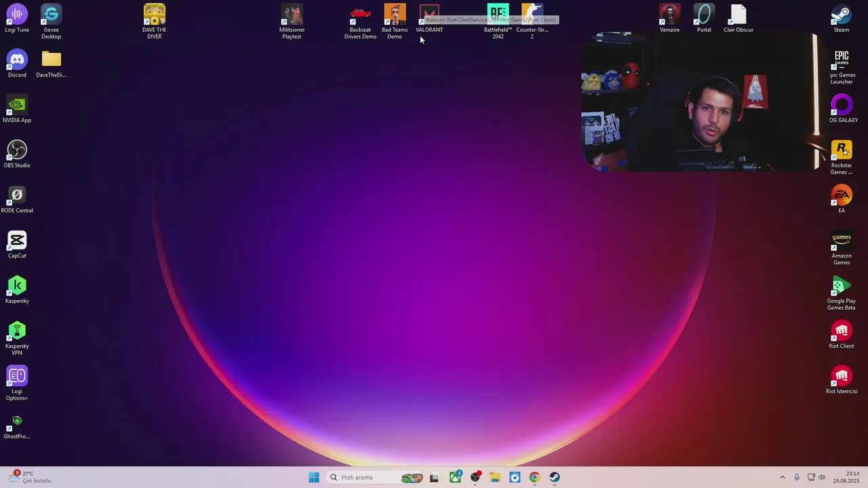Switch to OBS Studio on the taskbar

[x=475, y=477]
